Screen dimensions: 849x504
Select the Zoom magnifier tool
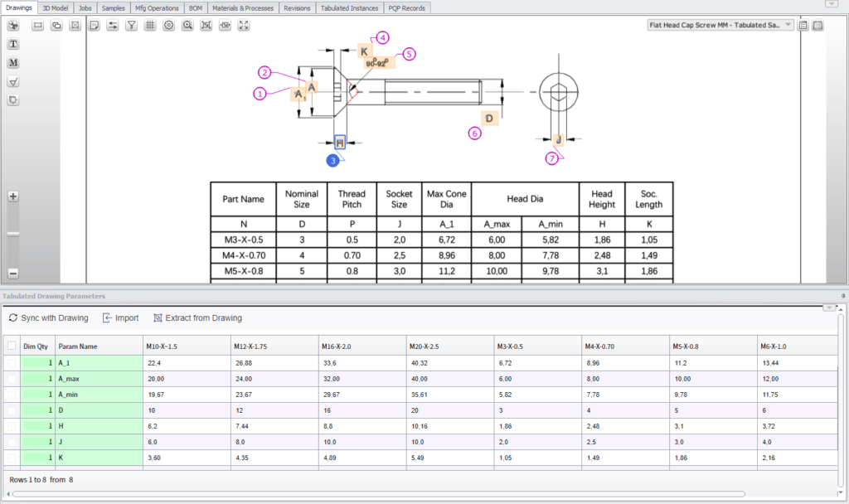187,26
